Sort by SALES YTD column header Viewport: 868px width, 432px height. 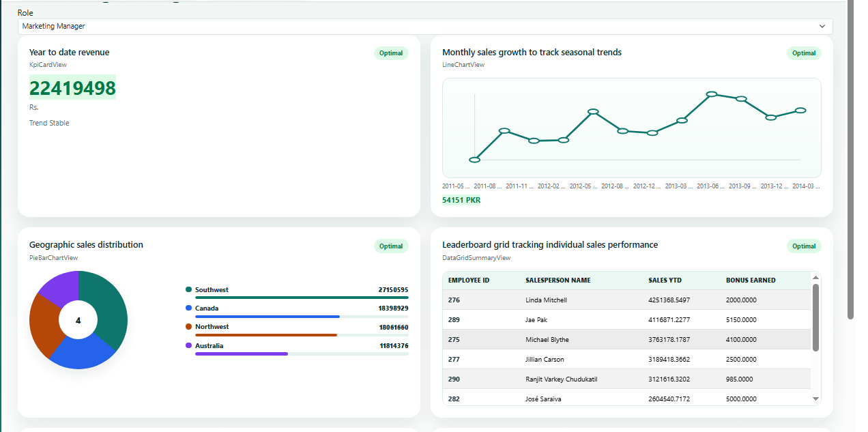coord(665,280)
